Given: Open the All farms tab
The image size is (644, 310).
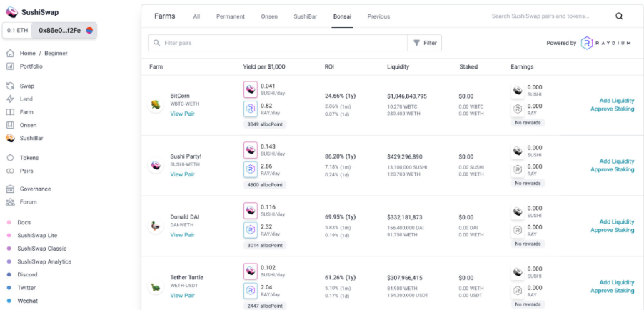Looking at the screenshot, I should pos(197,16).
